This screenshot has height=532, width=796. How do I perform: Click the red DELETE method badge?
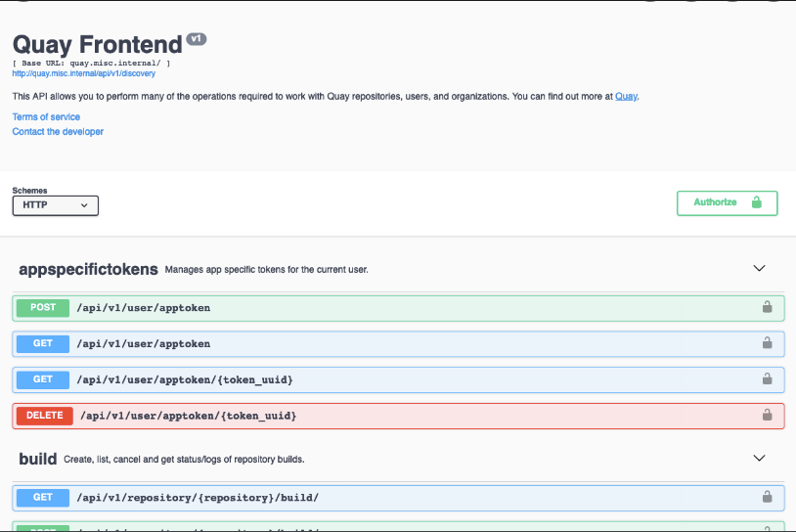tap(45, 416)
